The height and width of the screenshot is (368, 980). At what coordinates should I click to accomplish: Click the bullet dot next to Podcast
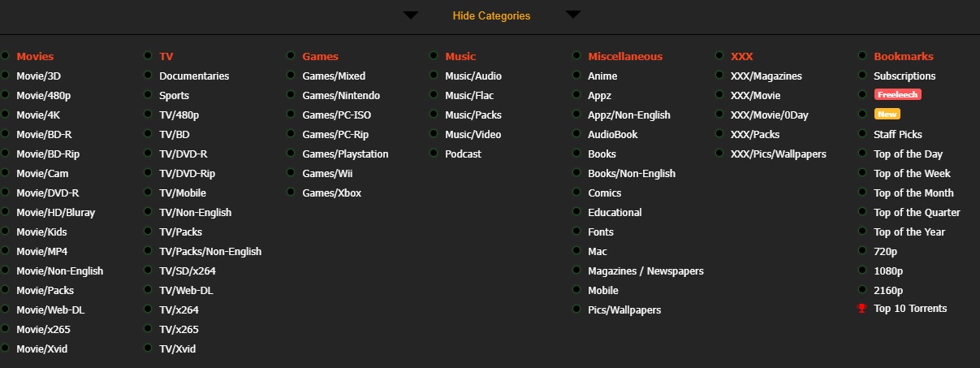click(434, 154)
